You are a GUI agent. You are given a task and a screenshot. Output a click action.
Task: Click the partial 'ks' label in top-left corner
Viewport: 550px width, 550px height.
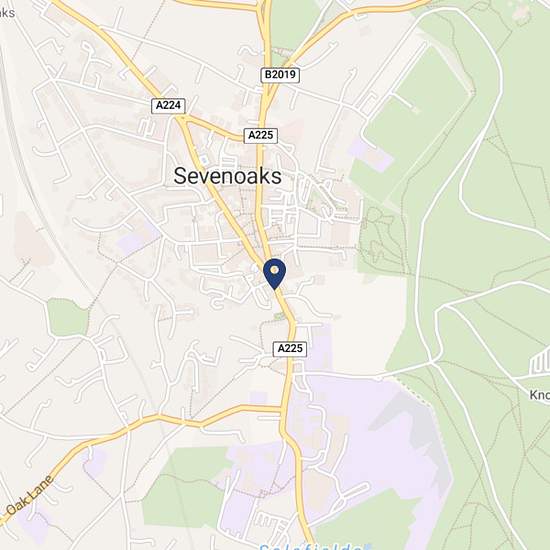coord(7,13)
